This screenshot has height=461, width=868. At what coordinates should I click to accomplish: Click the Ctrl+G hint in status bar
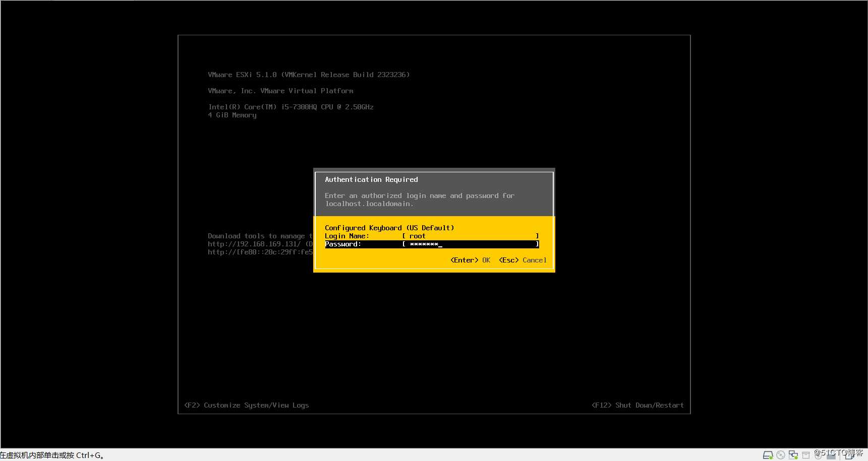click(x=90, y=455)
